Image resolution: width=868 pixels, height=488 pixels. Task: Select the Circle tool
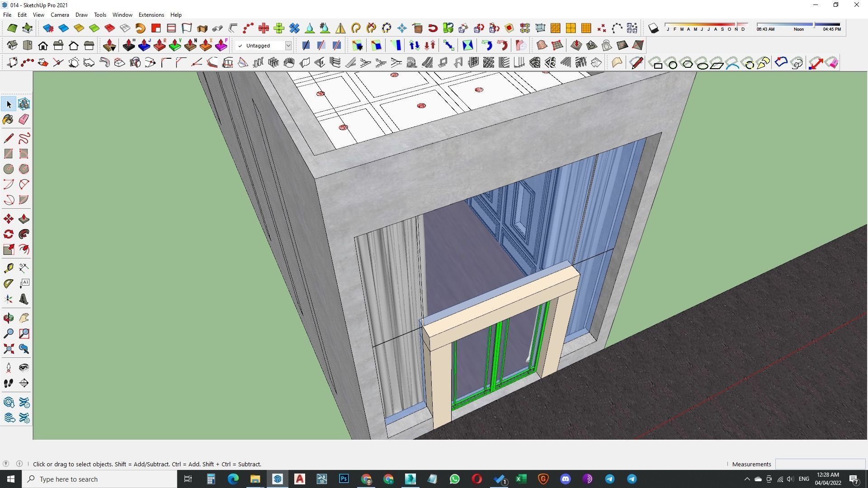[x=9, y=169]
